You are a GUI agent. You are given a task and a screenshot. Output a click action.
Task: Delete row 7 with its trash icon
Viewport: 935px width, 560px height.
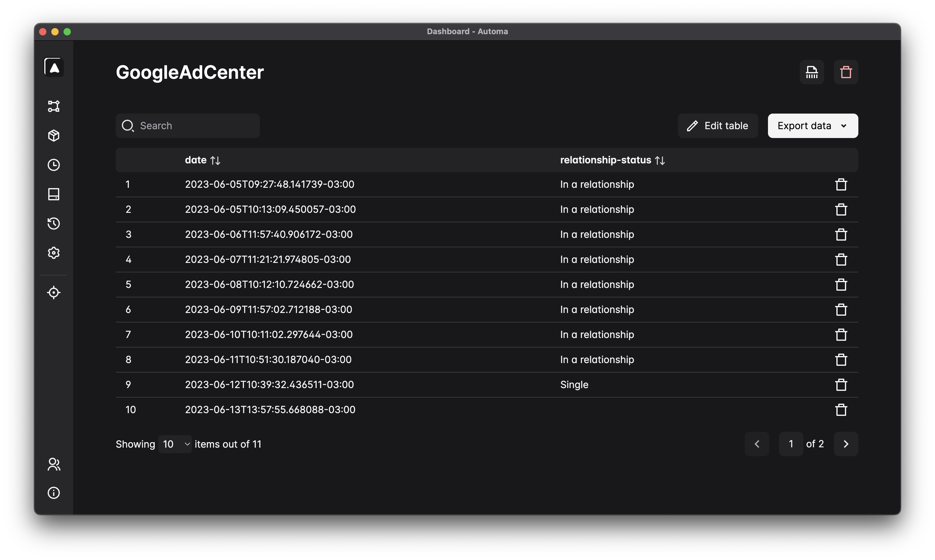(x=841, y=335)
